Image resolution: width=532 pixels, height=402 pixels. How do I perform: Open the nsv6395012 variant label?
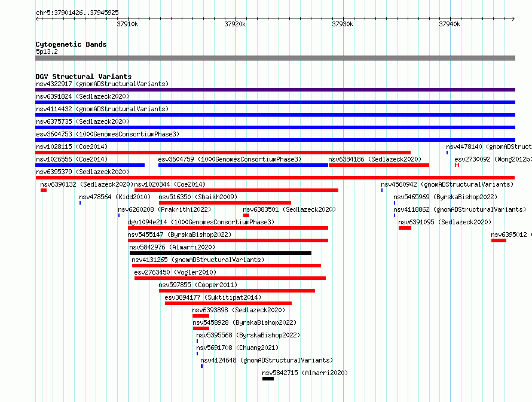pos(511,234)
